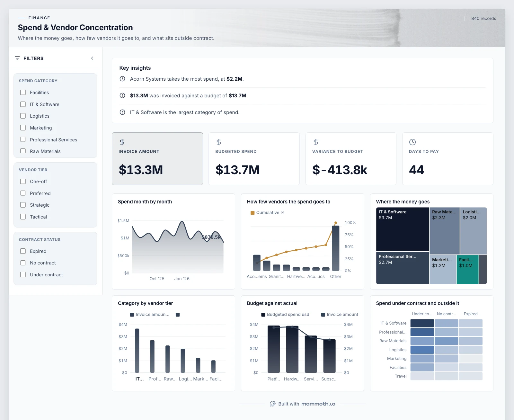Click the Subscription bar in Budget chart
Screen dimensions: 514x420
pos(329,356)
